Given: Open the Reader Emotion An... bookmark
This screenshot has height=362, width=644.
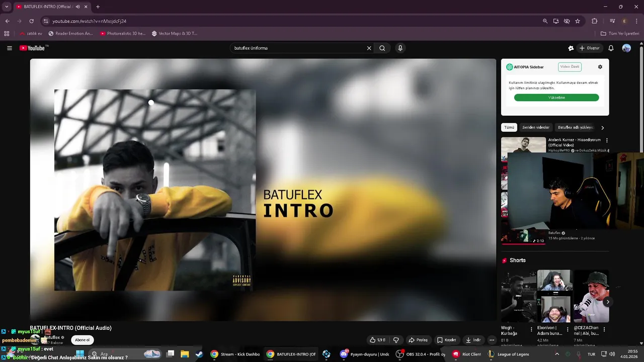Looking at the screenshot, I should [x=71, y=34].
